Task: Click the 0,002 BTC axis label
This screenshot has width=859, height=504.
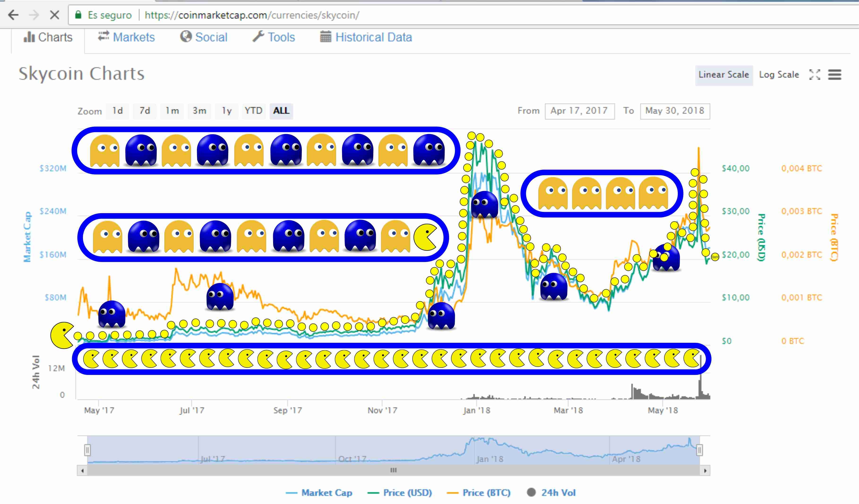Action: coord(802,255)
